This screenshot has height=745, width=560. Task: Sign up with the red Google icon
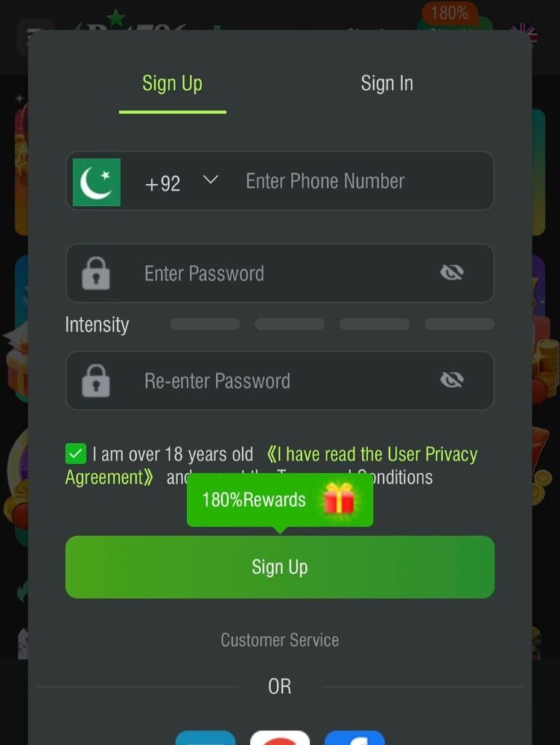point(280,738)
